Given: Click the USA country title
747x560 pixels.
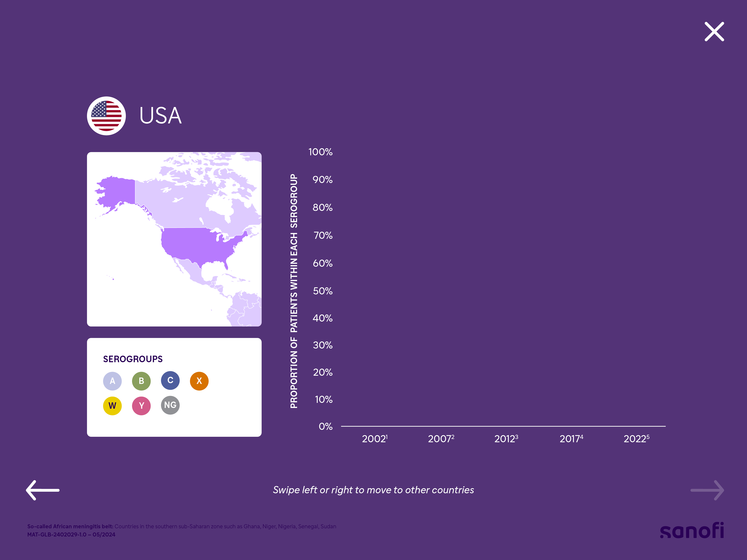Looking at the screenshot, I should pyautogui.click(x=160, y=116).
